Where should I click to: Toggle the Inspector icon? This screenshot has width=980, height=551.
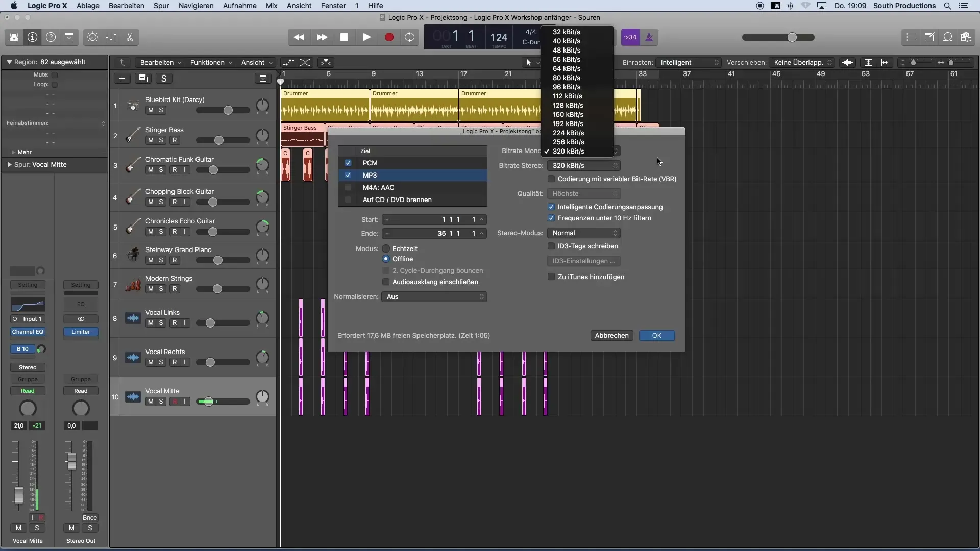(x=32, y=37)
